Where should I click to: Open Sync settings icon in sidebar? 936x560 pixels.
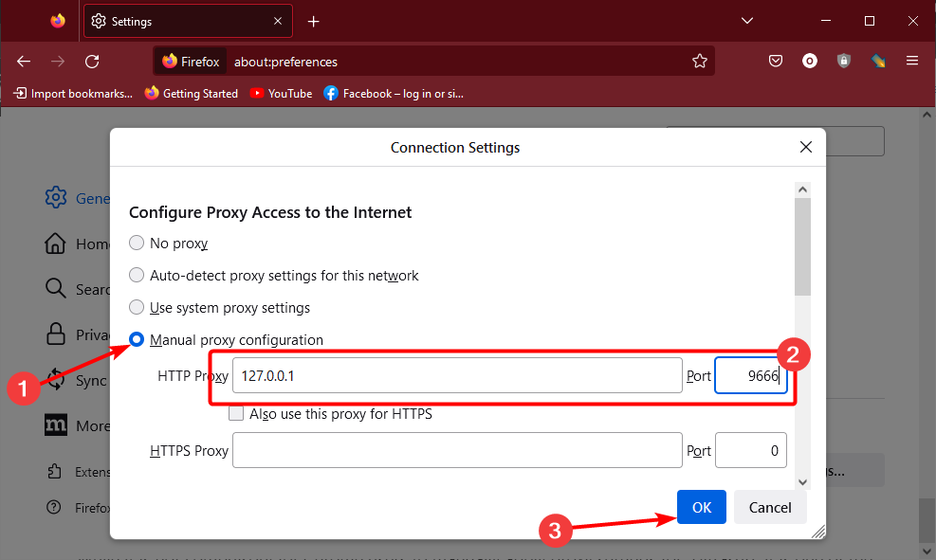click(56, 379)
